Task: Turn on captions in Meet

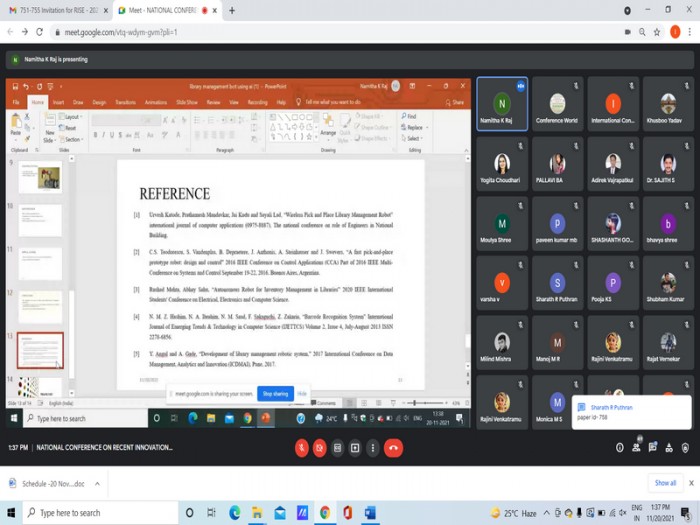Action: [337, 448]
